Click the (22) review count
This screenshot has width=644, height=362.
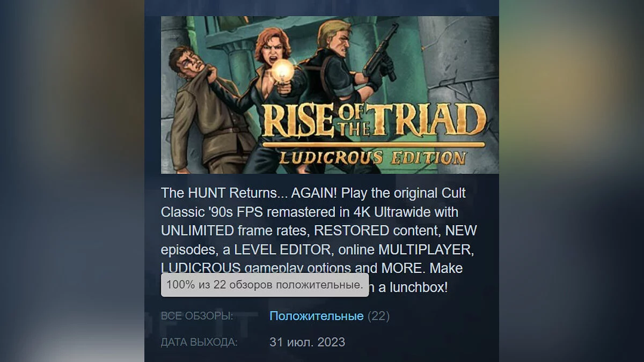[378, 316]
